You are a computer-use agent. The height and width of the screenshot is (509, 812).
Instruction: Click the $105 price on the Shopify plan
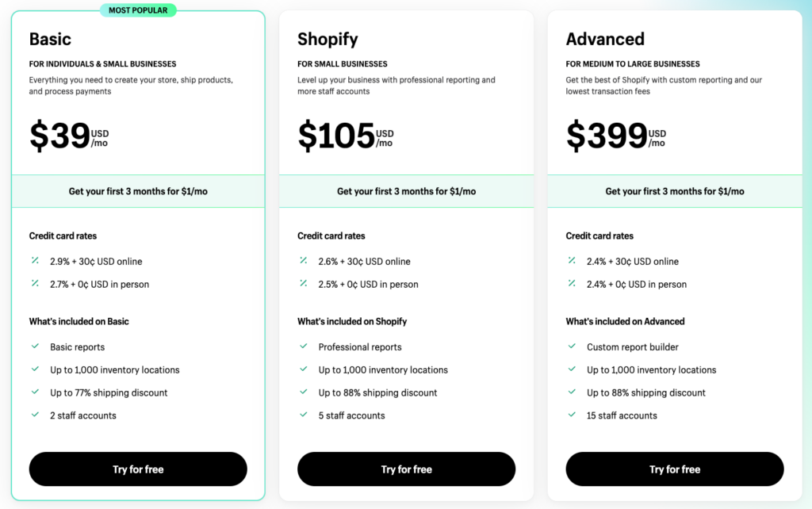[x=336, y=136]
